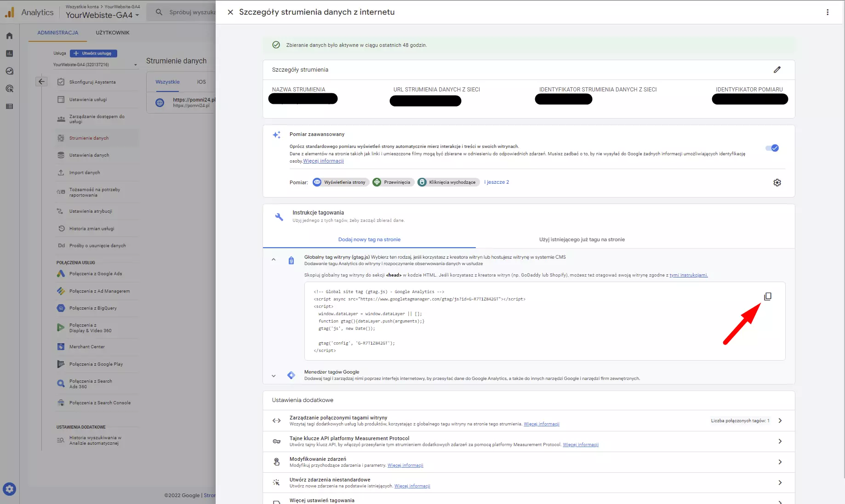845x504 pixels.
Task: Close the stream details panel
Action: pos(230,12)
